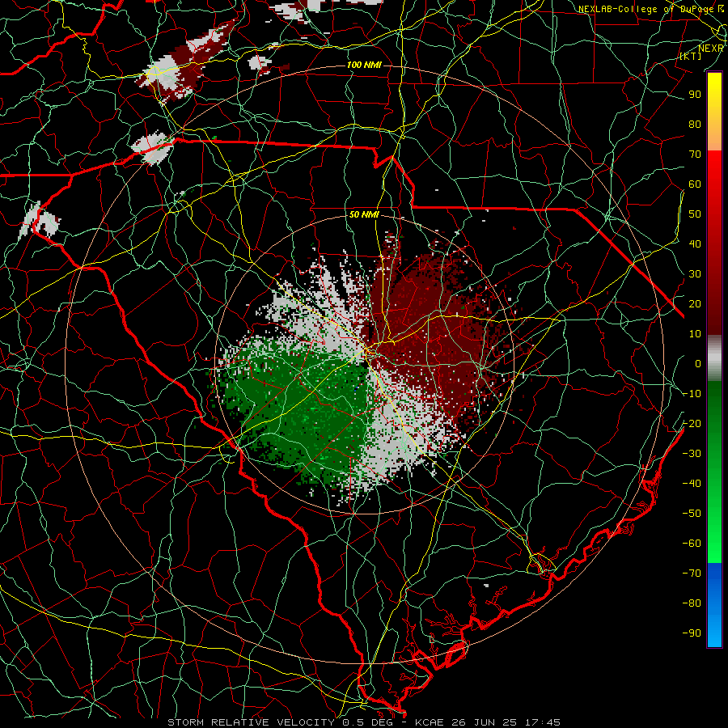Click the 30 value on velocity scale
The image size is (728, 728).
pos(695,274)
